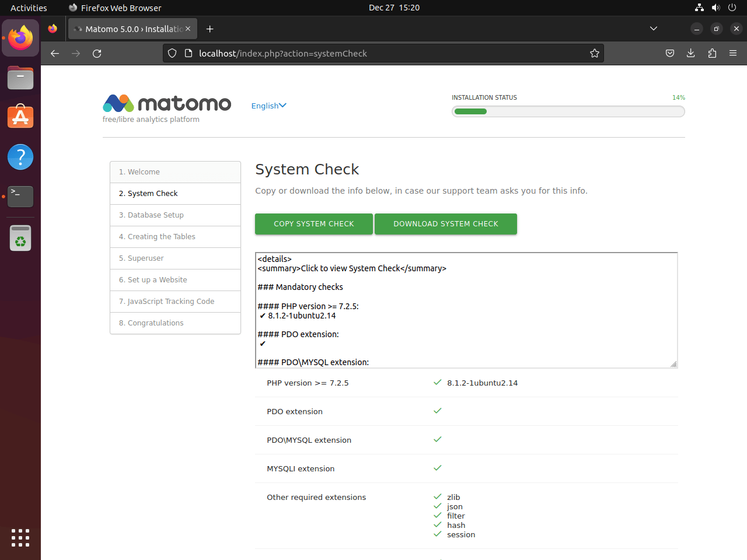The height and width of the screenshot is (560, 747).
Task: Click the network status tray icon
Action: 699,8
